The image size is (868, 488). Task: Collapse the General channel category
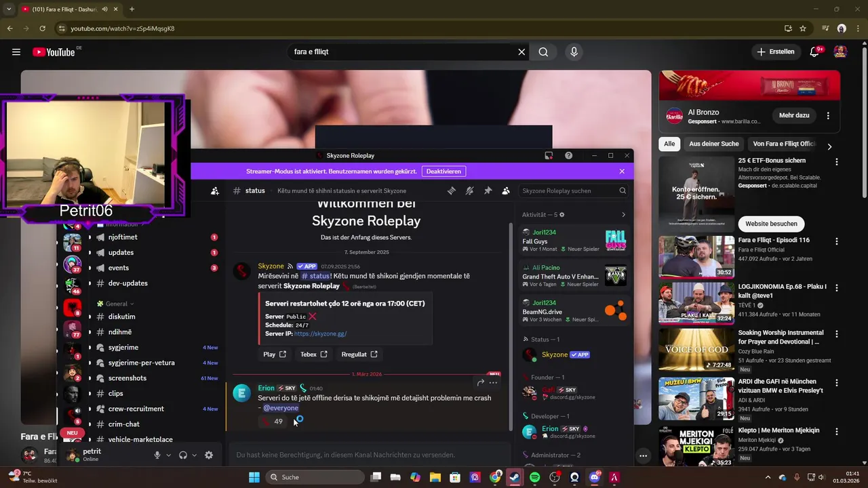click(x=115, y=304)
